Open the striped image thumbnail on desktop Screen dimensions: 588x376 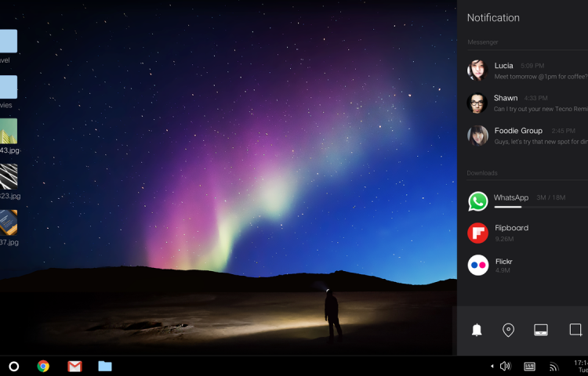[x=8, y=176]
